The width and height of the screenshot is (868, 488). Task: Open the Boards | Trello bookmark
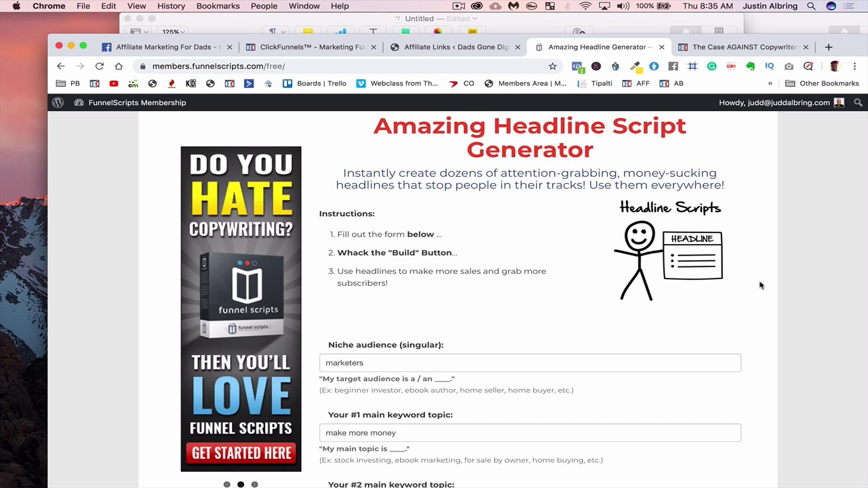[315, 83]
